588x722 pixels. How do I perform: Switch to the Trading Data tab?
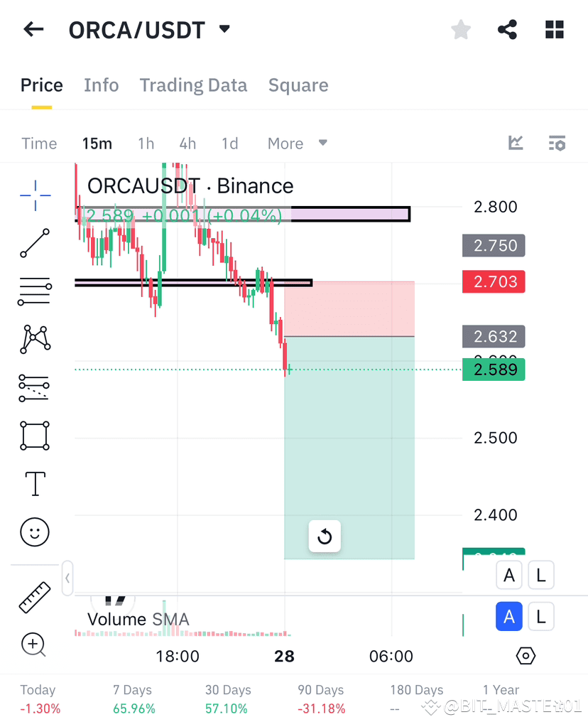click(x=193, y=85)
